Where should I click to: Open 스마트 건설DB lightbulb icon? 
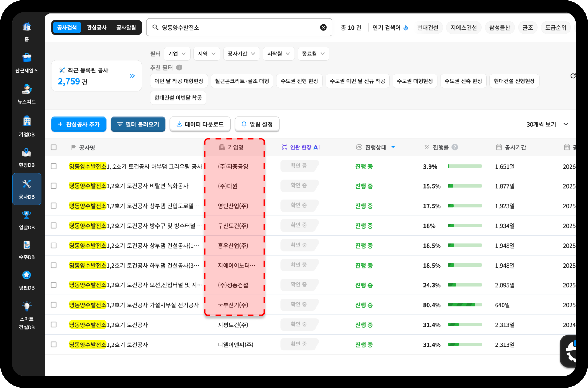coord(27,306)
